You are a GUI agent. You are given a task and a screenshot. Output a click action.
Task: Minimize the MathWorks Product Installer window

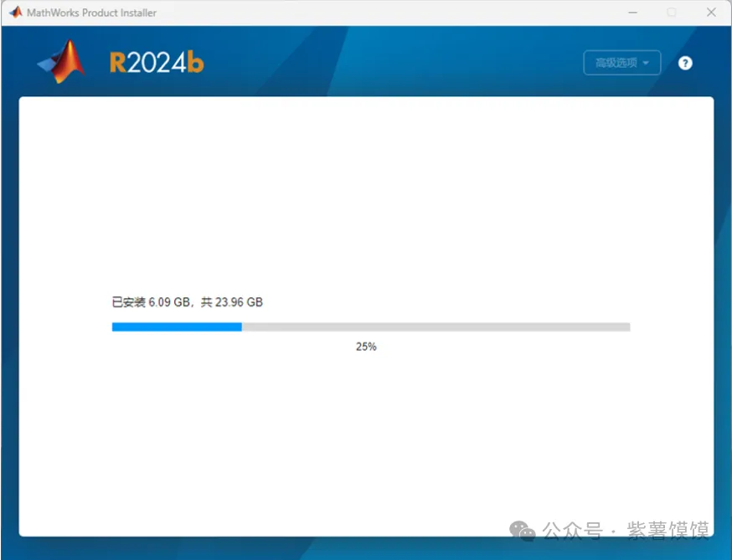[x=632, y=13]
